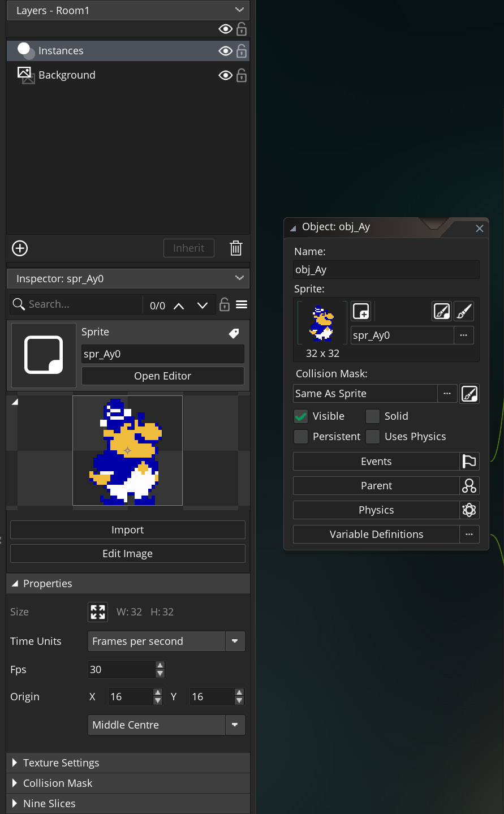Click the large sprite preview in Inspector
Screen dimensions: 504x814
[127, 450]
